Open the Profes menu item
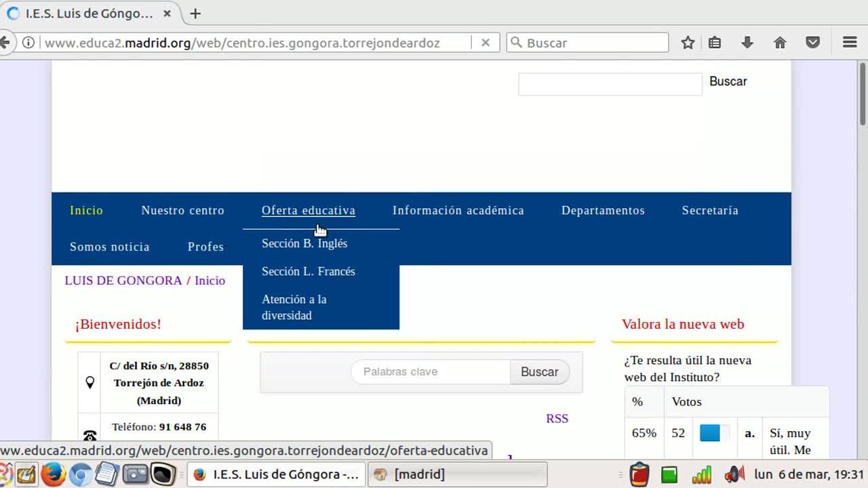The width and height of the screenshot is (868, 488). pos(205,247)
